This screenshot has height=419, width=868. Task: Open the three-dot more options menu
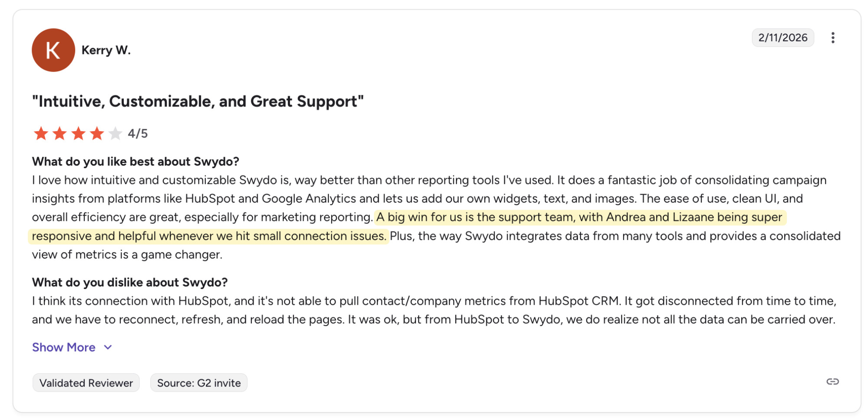click(832, 38)
